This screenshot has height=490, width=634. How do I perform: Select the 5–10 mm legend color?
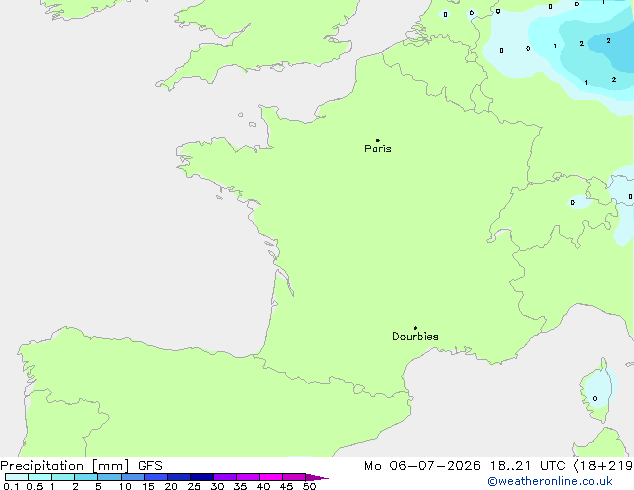click(x=109, y=477)
